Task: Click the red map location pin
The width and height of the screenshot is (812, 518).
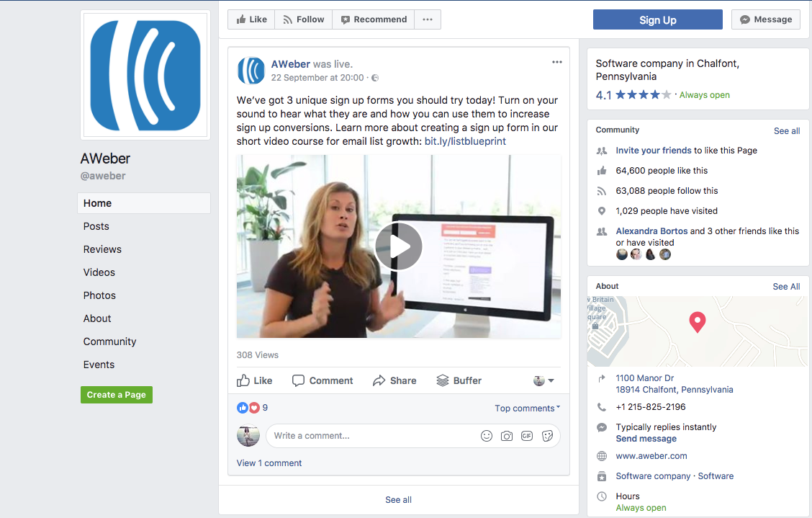Action: pyautogui.click(x=698, y=322)
